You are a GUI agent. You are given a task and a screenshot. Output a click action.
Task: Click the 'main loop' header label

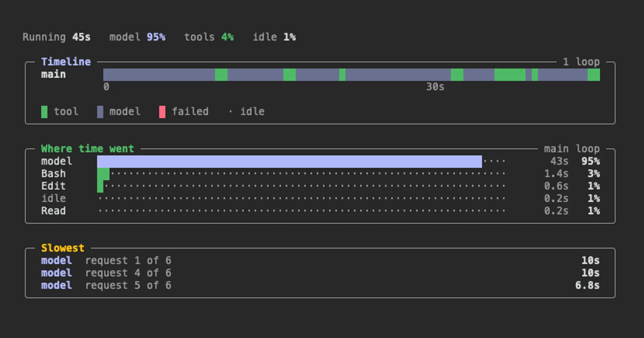coord(572,149)
